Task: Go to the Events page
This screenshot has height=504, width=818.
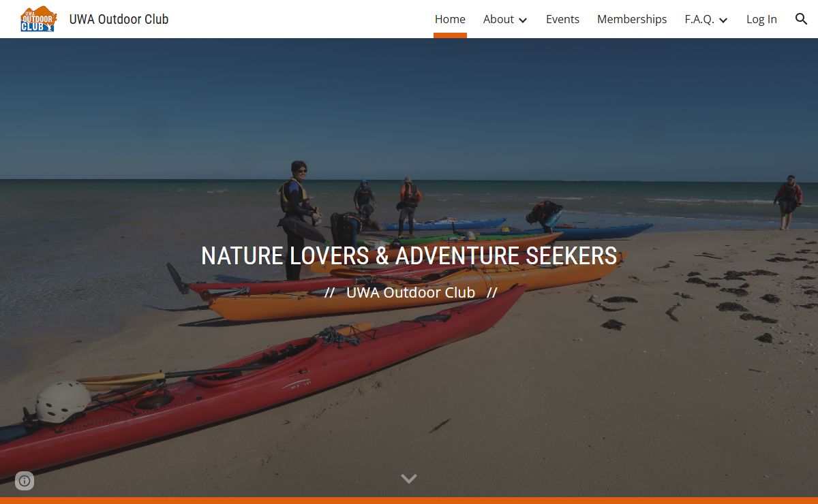Action: click(562, 19)
